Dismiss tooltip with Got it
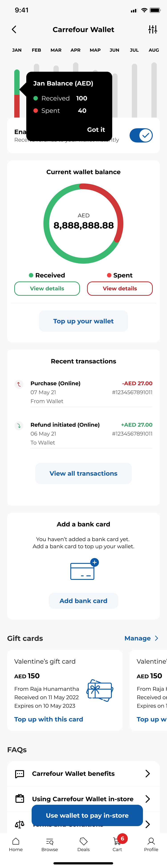This screenshot has width=167, height=868. pos(96,130)
